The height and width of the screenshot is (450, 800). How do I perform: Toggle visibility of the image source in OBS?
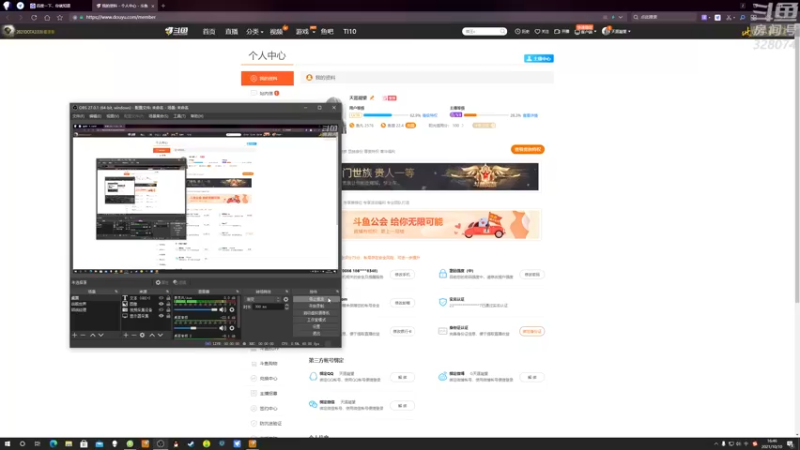coord(161,304)
